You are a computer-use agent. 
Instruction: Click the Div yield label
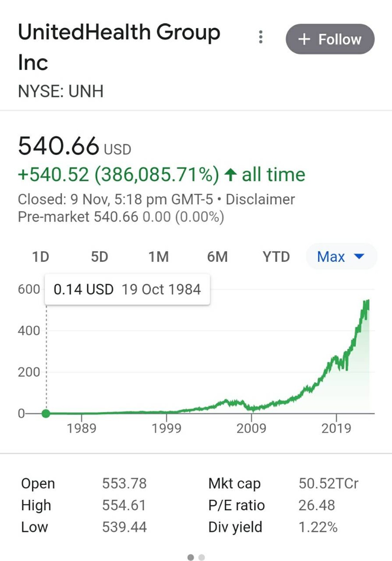[235, 527]
